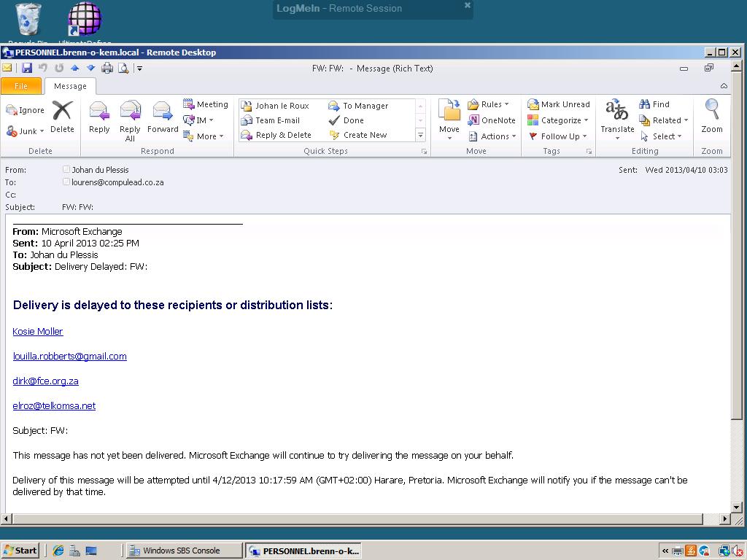Open the elroz@telkomsa.net link

(x=54, y=405)
